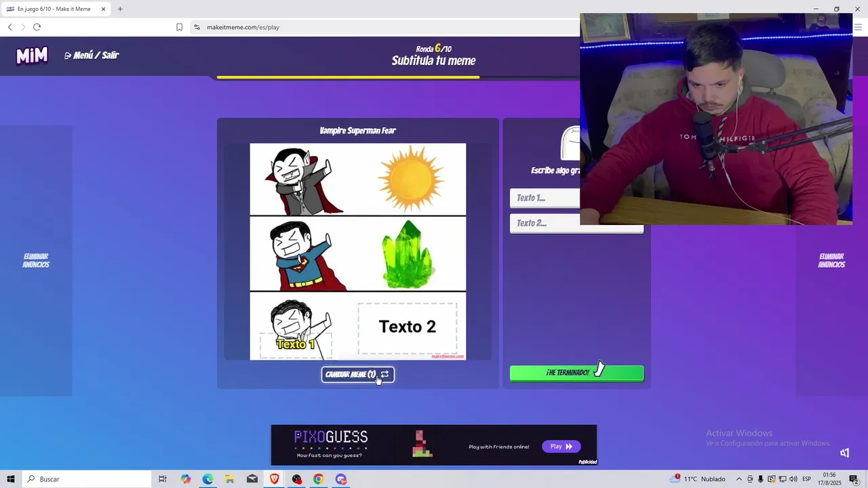Click the Vampire Superman Fear title

tap(358, 131)
